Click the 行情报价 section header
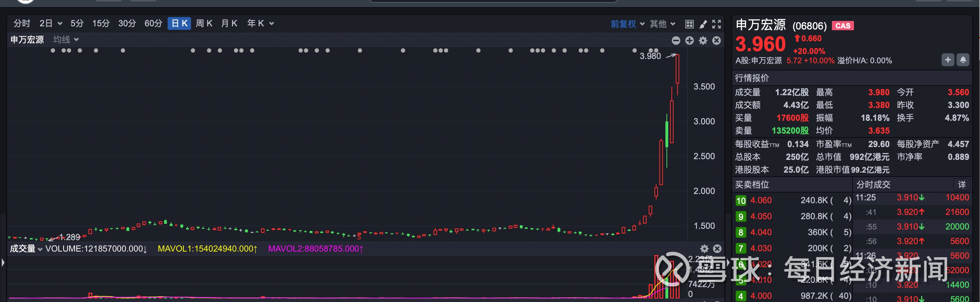Screen dimensions: 980x302 pyautogui.click(x=752, y=78)
